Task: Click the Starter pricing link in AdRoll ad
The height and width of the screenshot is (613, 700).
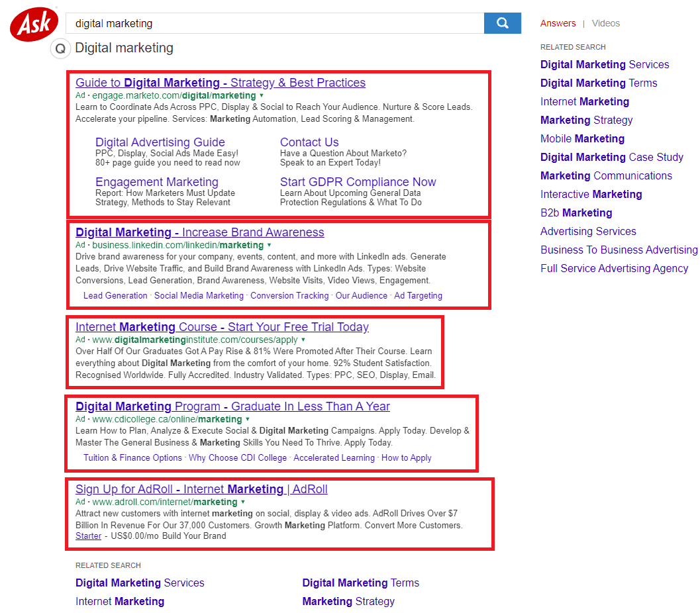Action: (88, 536)
